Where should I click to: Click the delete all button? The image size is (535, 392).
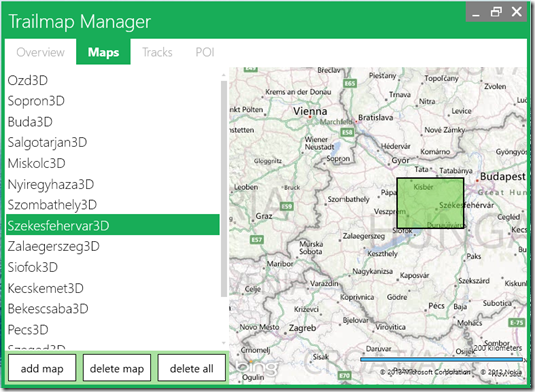191,368
